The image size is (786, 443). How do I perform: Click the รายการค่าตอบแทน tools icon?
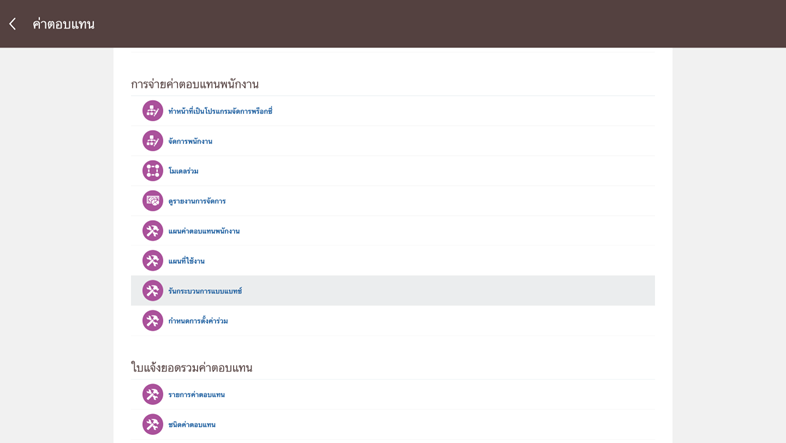[152, 395]
